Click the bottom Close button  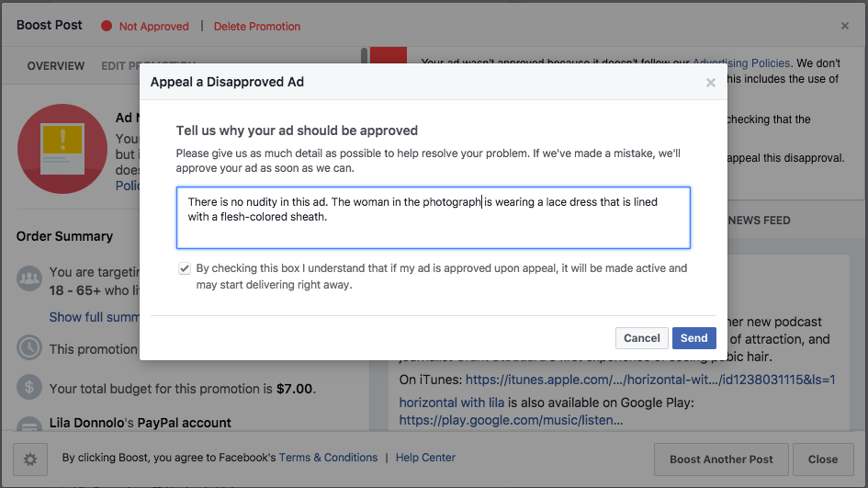click(x=823, y=460)
